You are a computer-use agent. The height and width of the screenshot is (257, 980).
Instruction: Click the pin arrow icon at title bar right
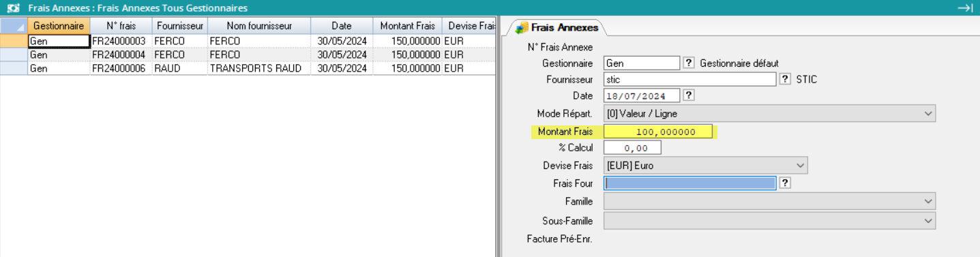pos(964,8)
